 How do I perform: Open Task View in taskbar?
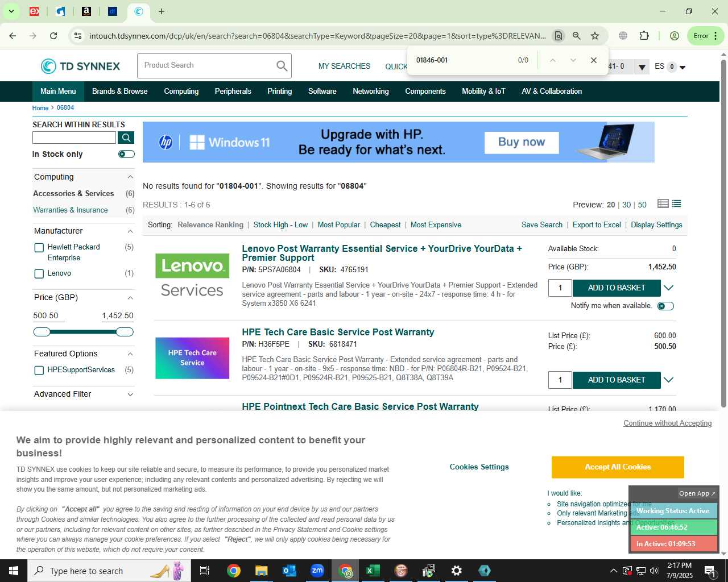point(205,571)
